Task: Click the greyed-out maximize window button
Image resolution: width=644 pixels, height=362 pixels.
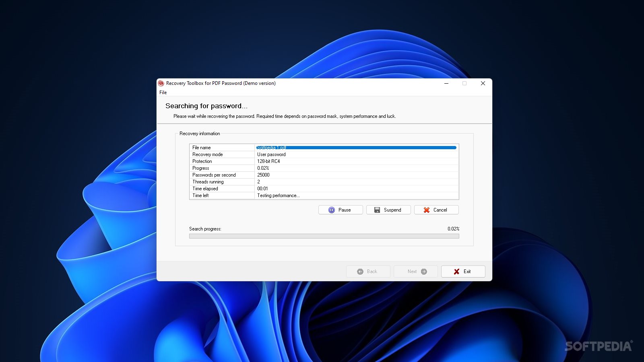Action: [464, 83]
